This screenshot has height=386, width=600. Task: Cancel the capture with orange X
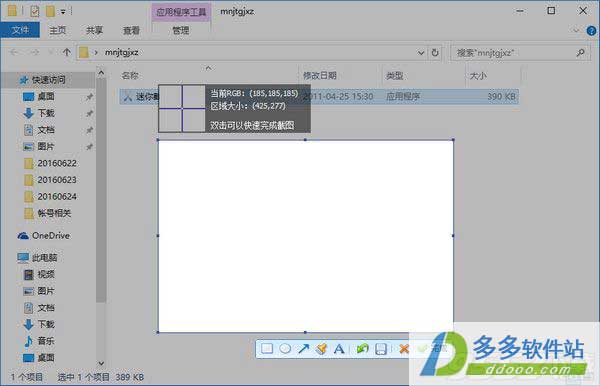tap(404, 349)
